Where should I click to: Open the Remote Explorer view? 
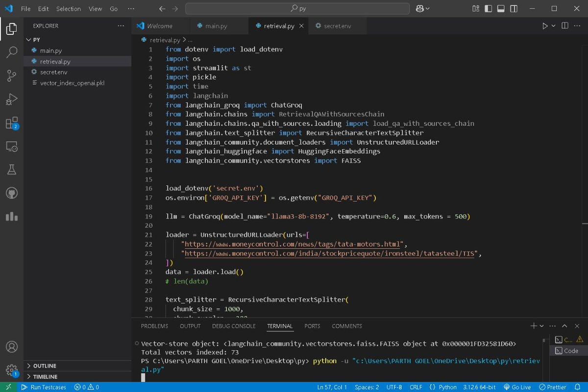[x=12, y=146]
